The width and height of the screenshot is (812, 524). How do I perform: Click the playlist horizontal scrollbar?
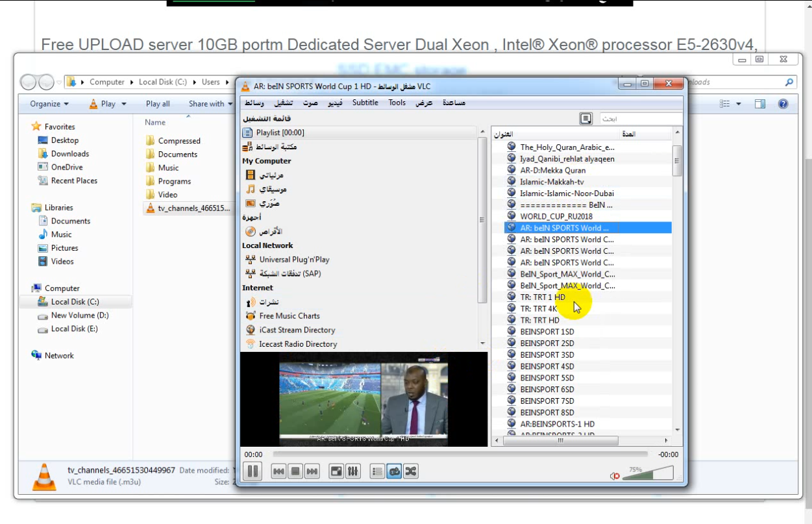[582, 440]
